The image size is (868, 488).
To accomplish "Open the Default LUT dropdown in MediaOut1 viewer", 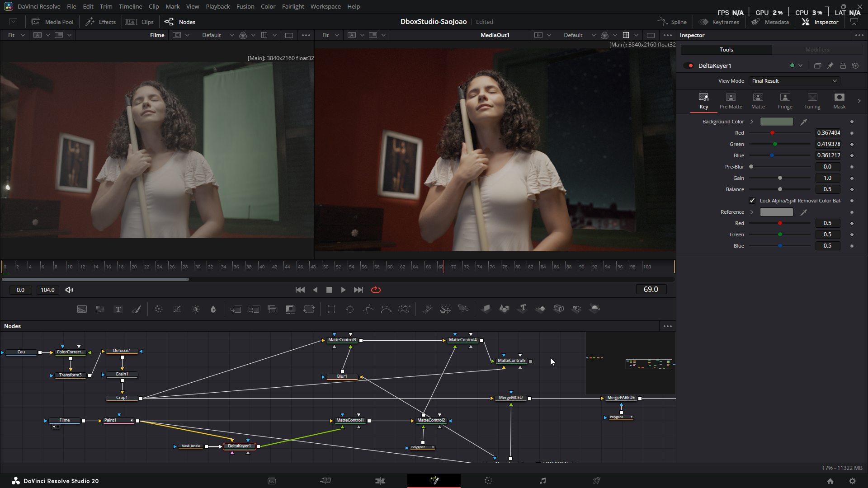I will coord(580,35).
